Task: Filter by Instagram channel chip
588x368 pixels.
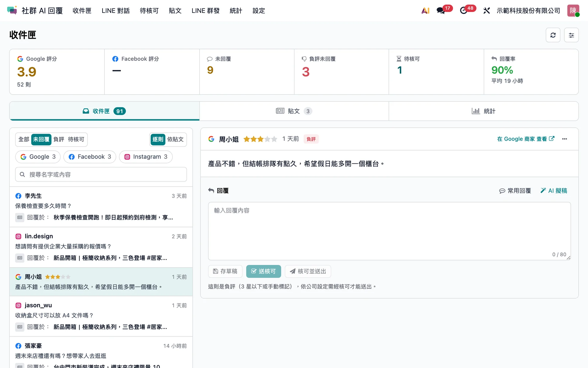Action: (146, 157)
